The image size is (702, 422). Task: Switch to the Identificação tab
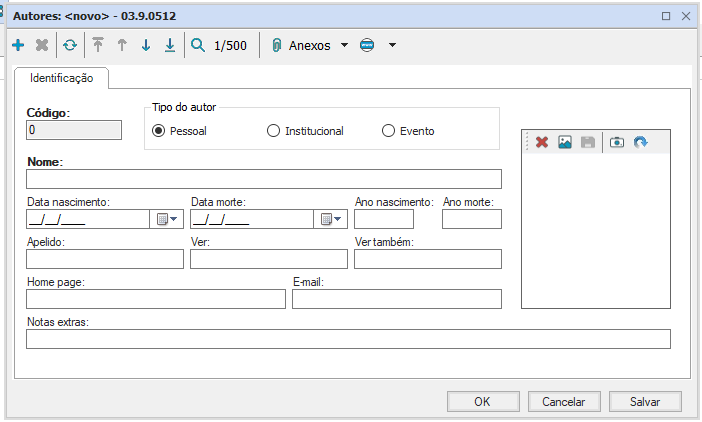pyautogui.click(x=62, y=77)
